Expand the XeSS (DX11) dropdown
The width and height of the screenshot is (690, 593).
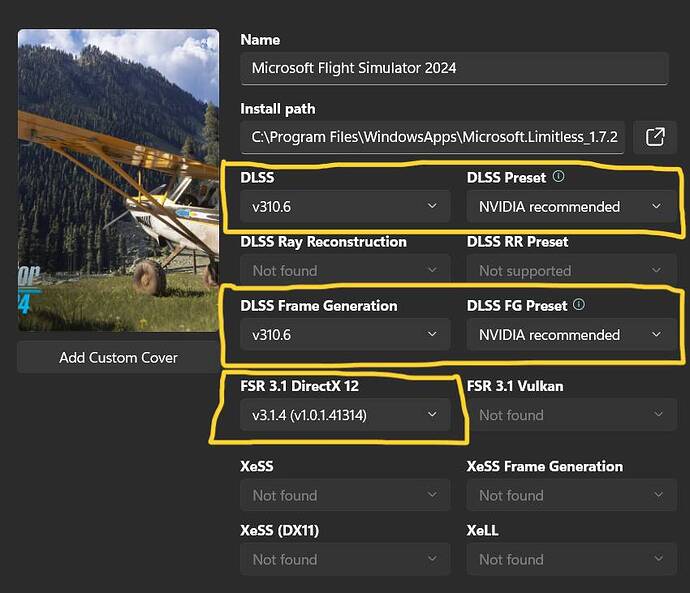pyautogui.click(x=345, y=559)
